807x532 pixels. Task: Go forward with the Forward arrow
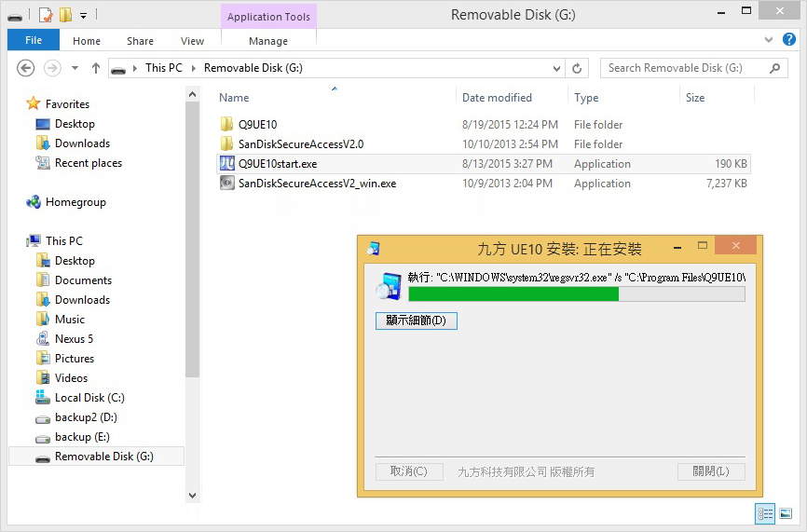coord(52,68)
